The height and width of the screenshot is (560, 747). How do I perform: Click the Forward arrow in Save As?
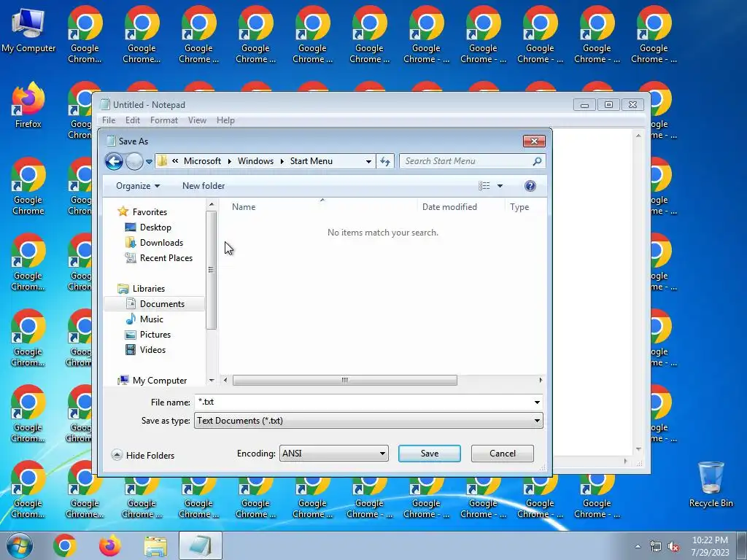coord(134,161)
